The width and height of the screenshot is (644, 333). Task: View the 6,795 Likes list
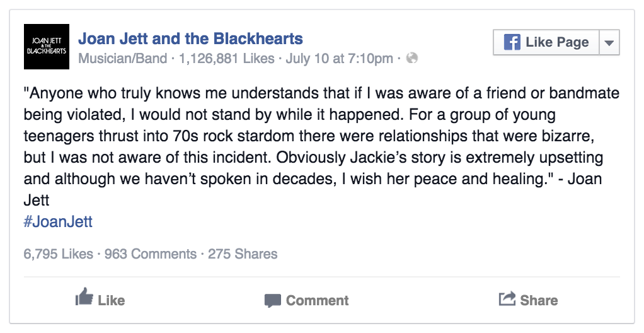59,254
